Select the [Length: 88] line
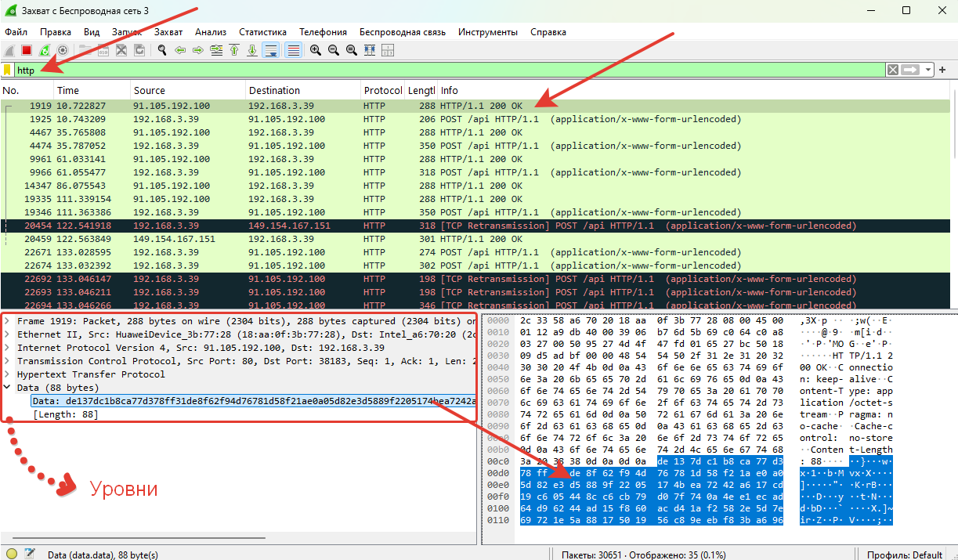 click(x=66, y=414)
